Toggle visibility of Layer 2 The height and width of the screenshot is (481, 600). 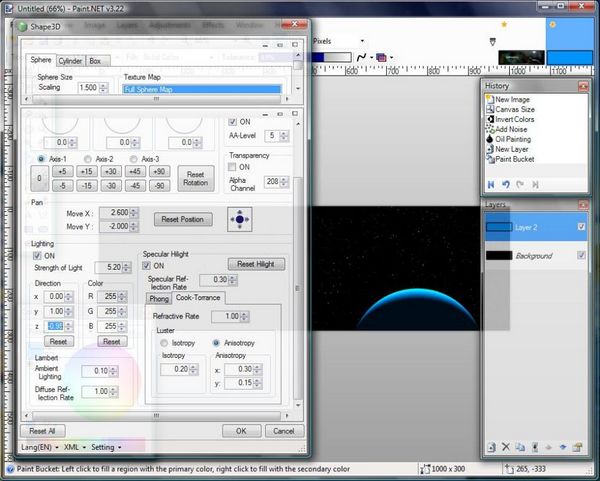(x=581, y=227)
